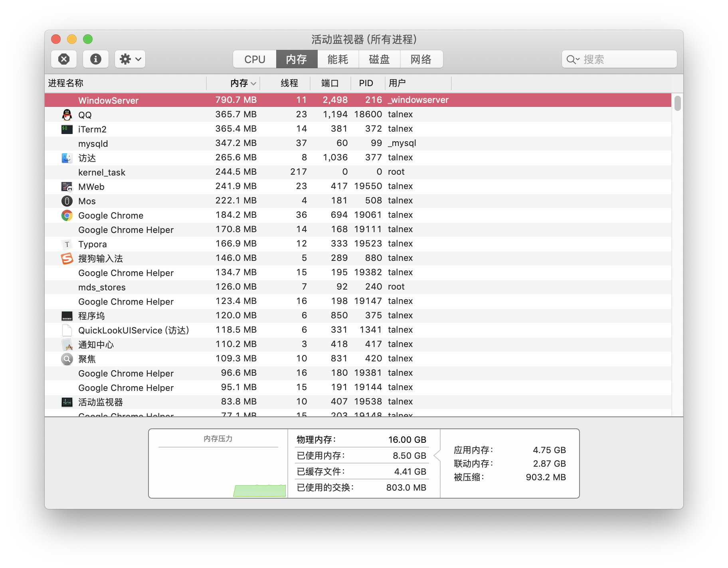Click the 活动监视器 app icon
Screen dimensions: 728x568
(x=67, y=402)
